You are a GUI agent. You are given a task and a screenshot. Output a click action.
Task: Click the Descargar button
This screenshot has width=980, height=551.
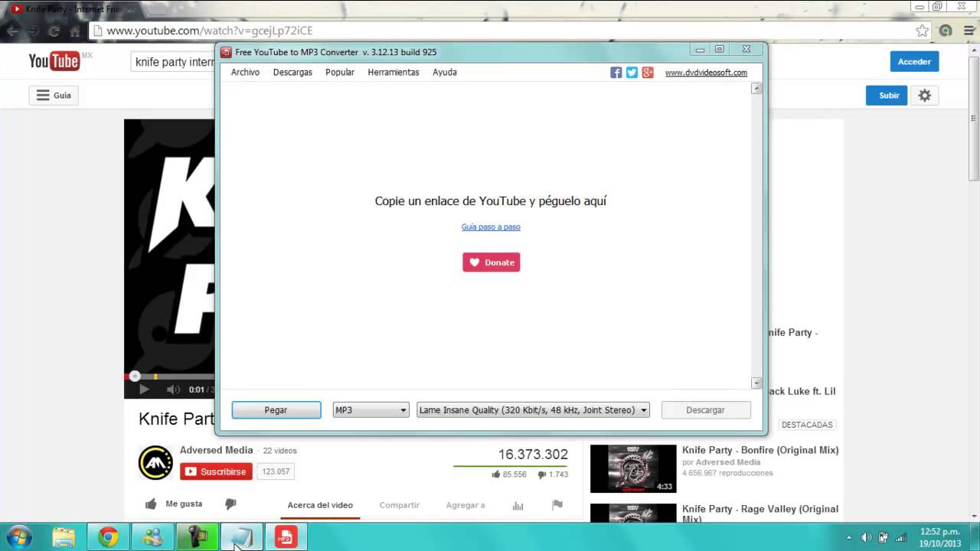[706, 410]
